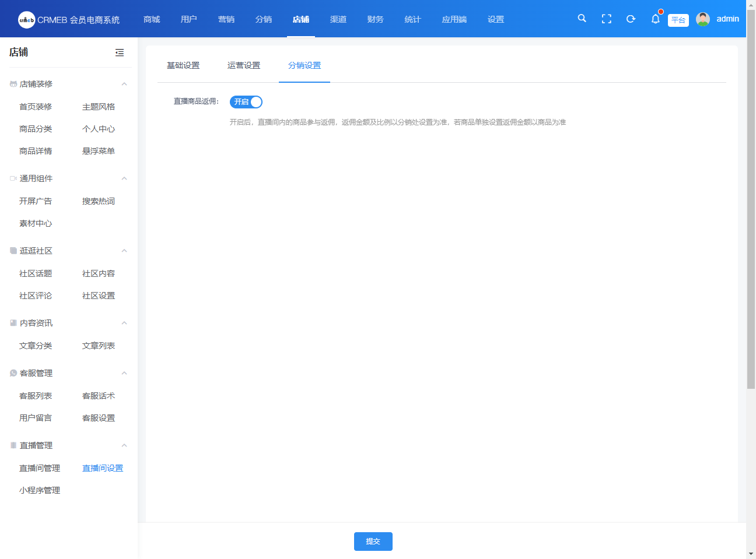Open the 客服设置 sidebar item

click(x=99, y=418)
